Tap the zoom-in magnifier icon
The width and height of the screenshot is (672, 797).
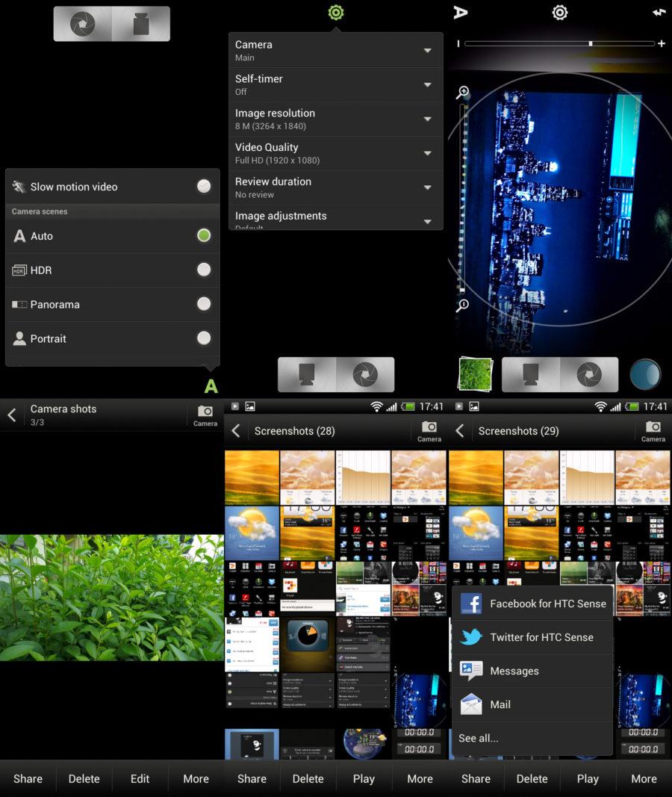point(463,92)
